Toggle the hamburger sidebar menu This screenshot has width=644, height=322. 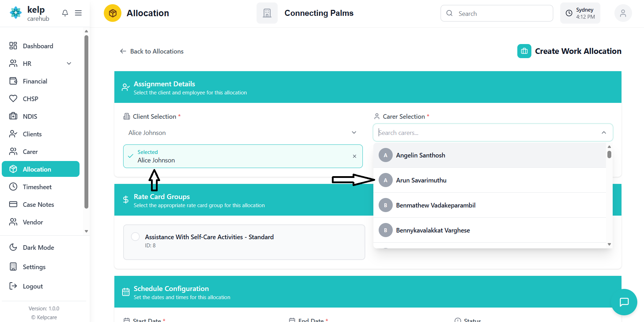coord(78,13)
